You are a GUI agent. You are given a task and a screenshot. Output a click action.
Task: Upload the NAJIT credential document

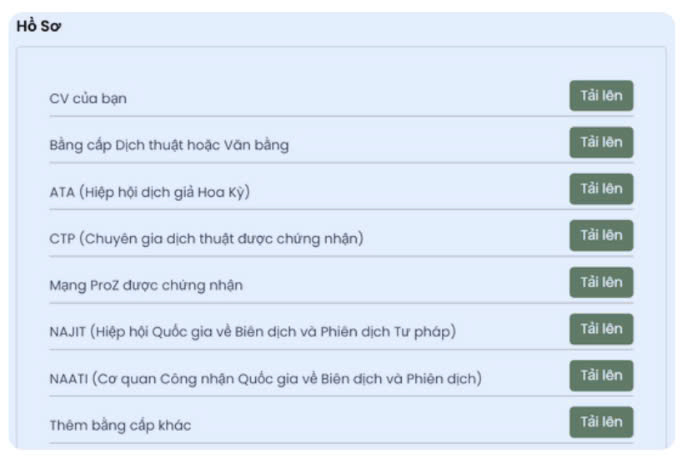pos(601,329)
